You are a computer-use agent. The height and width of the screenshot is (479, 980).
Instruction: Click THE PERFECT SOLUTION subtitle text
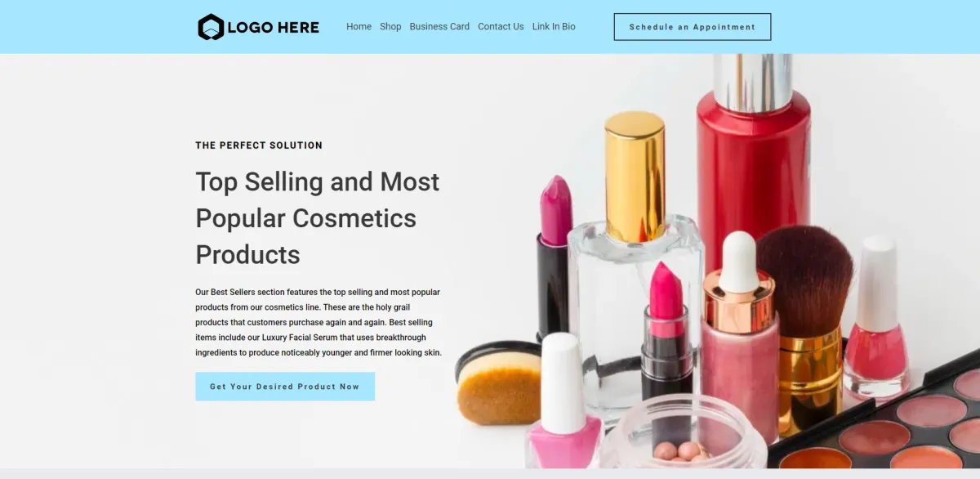click(x=259, y=145)
